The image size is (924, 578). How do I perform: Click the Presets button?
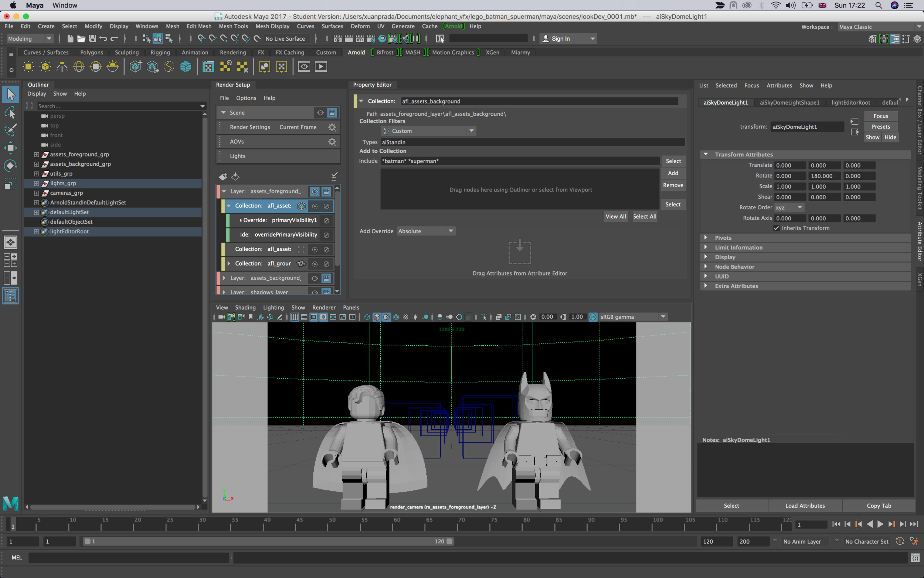(x=880, y=126)
